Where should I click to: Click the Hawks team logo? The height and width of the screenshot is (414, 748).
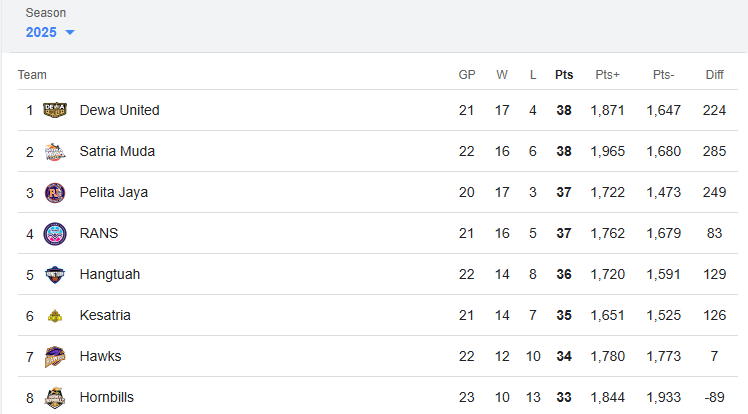(55, 357)
